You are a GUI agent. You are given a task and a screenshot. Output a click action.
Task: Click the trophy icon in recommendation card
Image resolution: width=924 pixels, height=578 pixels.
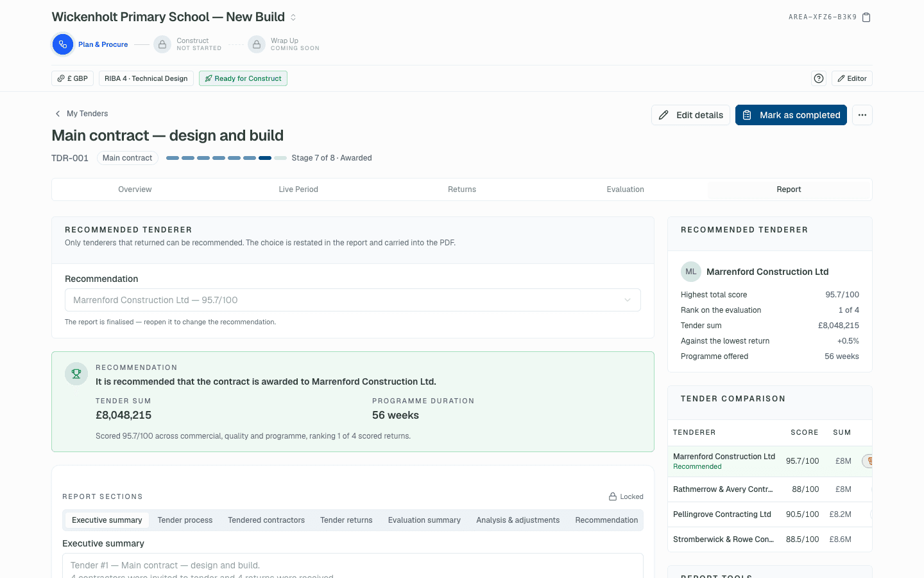76,374
